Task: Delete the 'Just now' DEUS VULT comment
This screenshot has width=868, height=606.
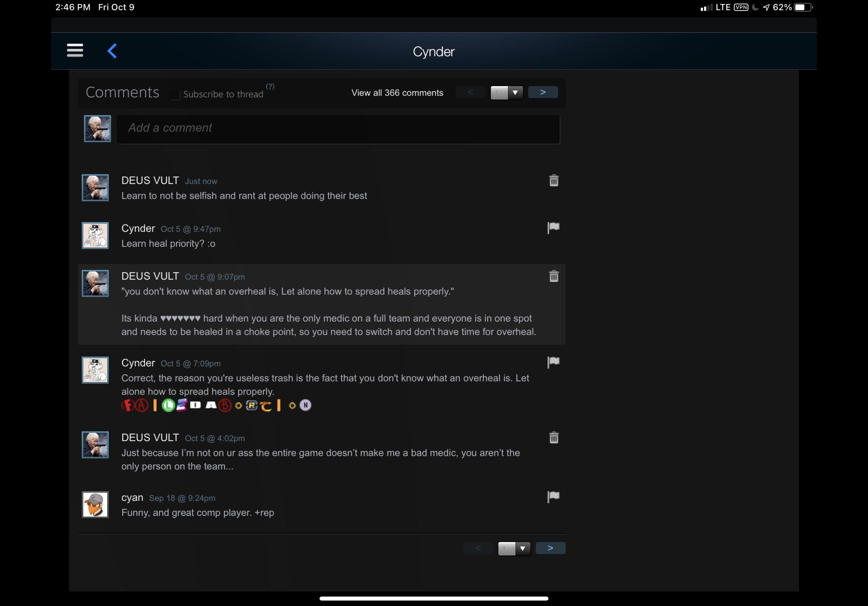Action: coord(554,181)
